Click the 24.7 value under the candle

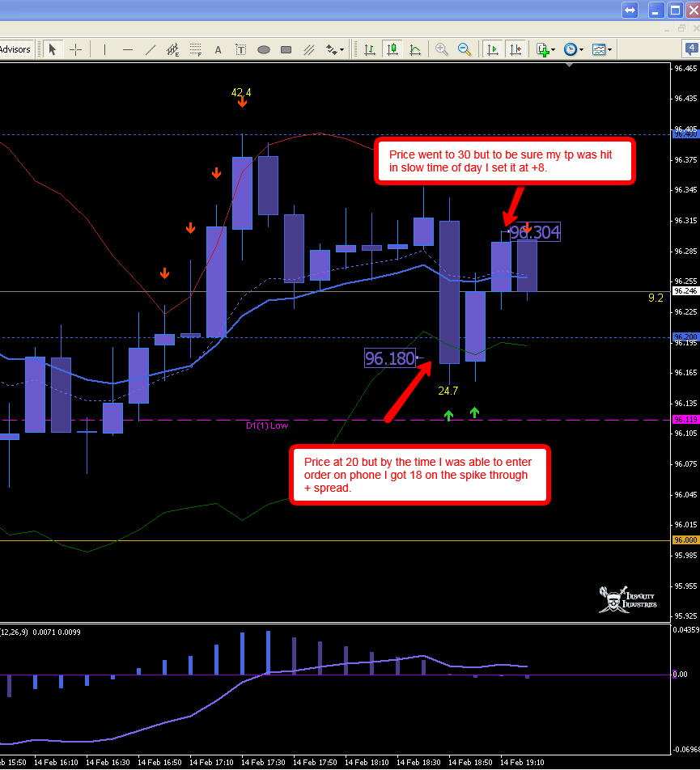[x=448, y=391]
